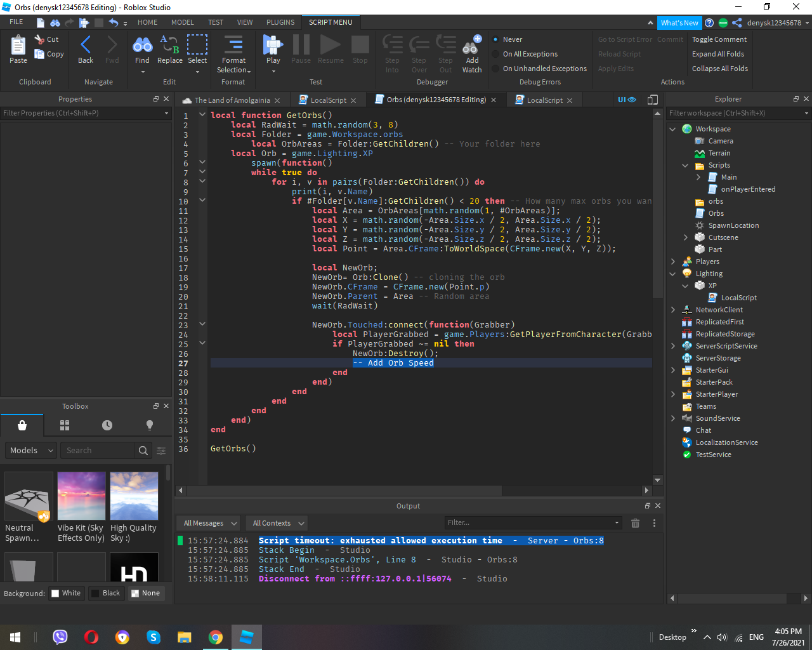This screenshot has height=650, width=812.
Task: Click the Collapse All Folds button
Action: [x=719, y=69]
